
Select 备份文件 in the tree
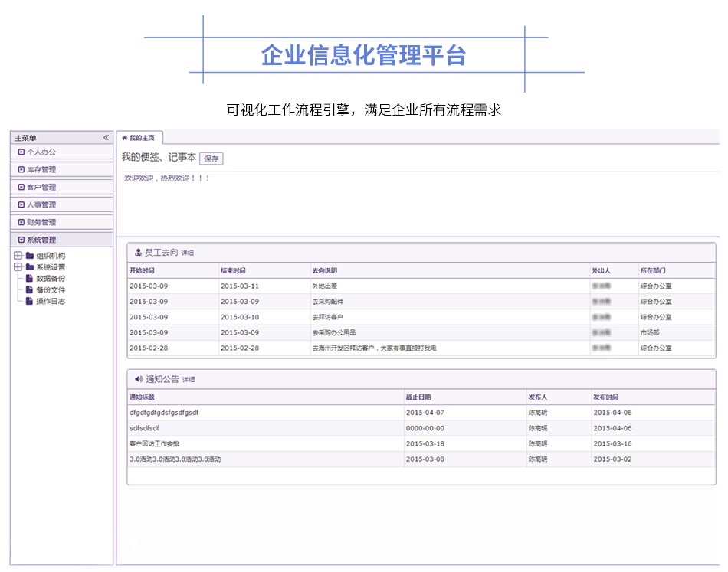pos(51,289)
